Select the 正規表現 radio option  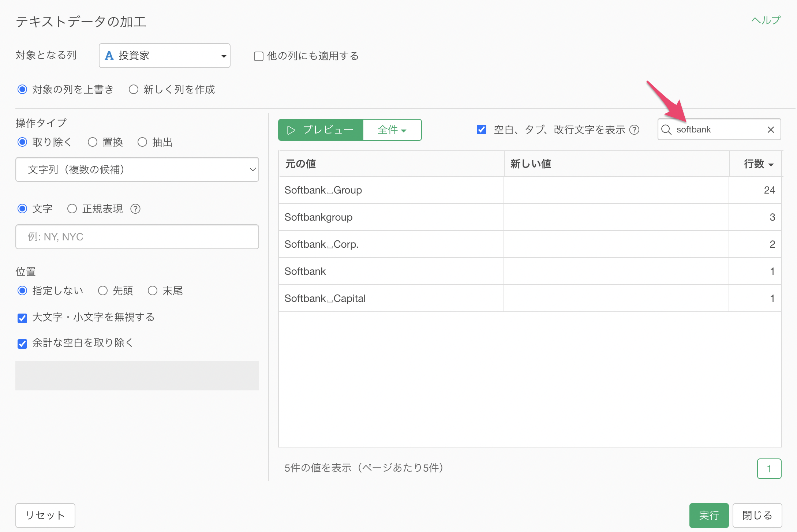point(72,209)
